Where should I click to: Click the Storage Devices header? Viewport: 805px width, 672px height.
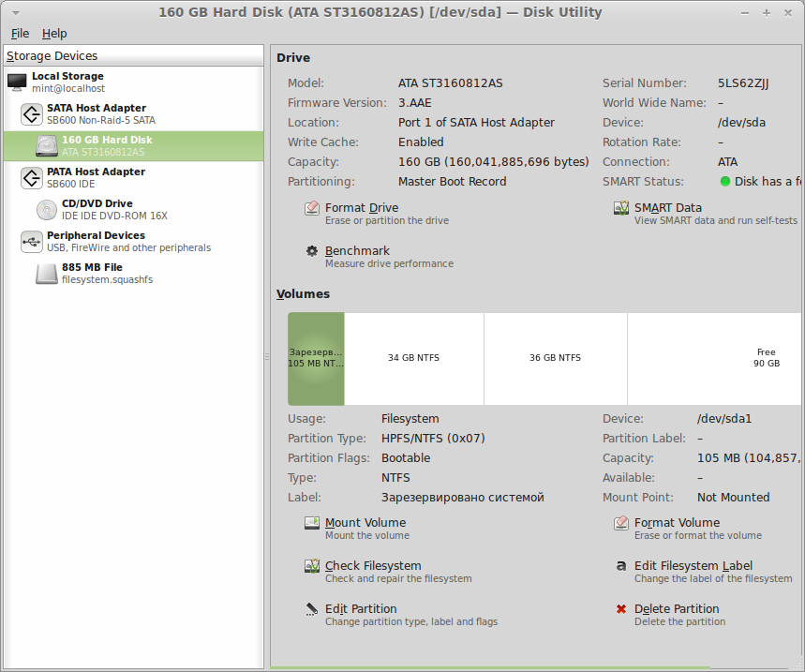coord(133,55)
